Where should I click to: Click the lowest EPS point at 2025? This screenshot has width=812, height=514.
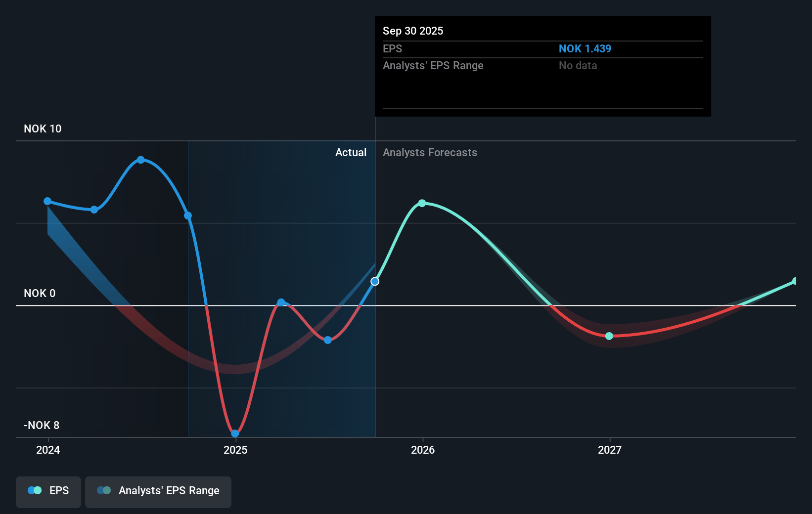[235, 433]
